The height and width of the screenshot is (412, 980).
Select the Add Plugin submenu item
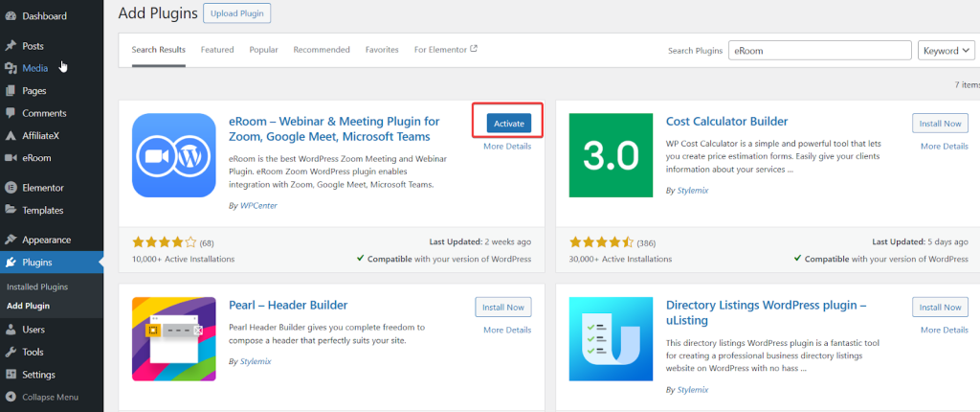pyautogui.click(x=28, y=307)
